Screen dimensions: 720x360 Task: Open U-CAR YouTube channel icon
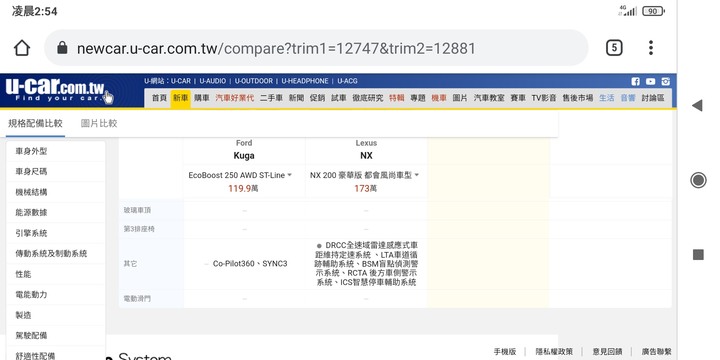651,81
